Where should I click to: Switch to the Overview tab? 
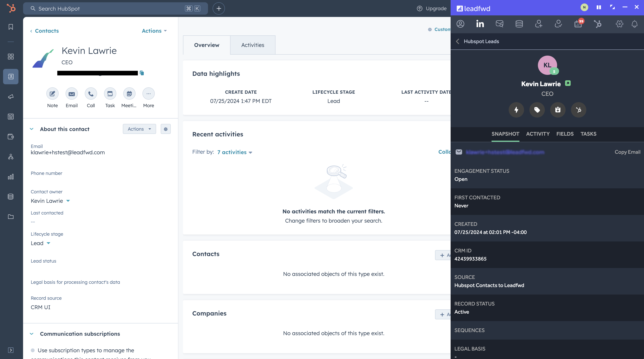click(206, 45)
